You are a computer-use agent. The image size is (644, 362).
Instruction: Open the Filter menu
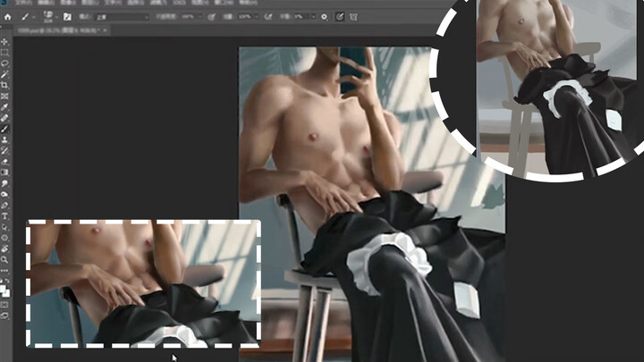click(158, 3)
